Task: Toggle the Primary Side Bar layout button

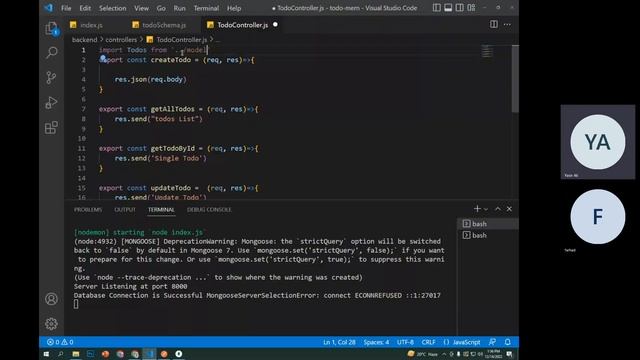Action: point(437,8)
